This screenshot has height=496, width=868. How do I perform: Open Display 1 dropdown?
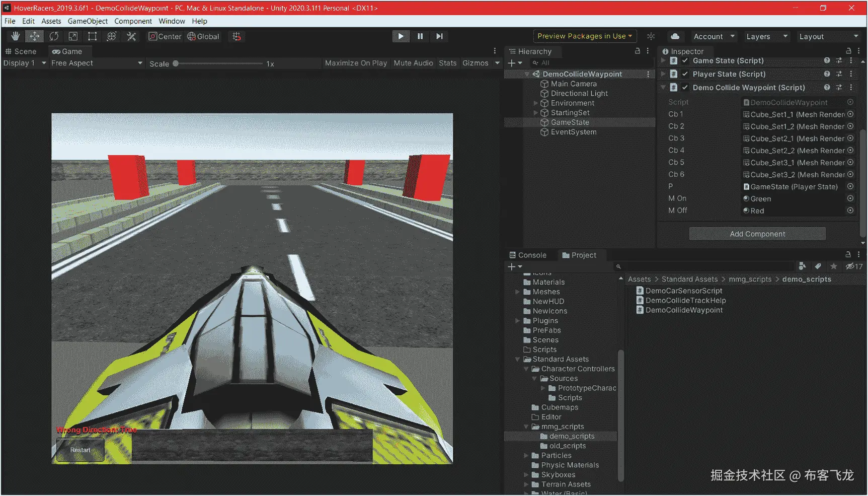coord(25,63)
